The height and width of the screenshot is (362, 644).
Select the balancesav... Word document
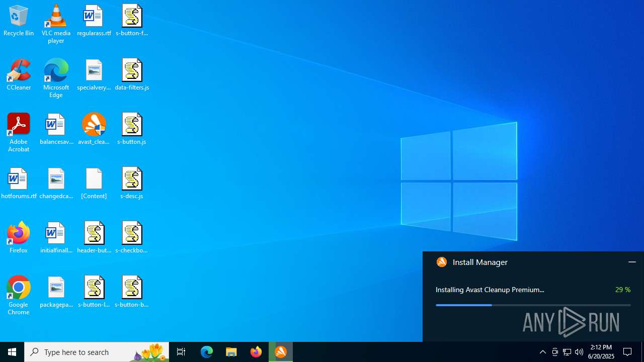pyautogui.click(x=56, y=129)
